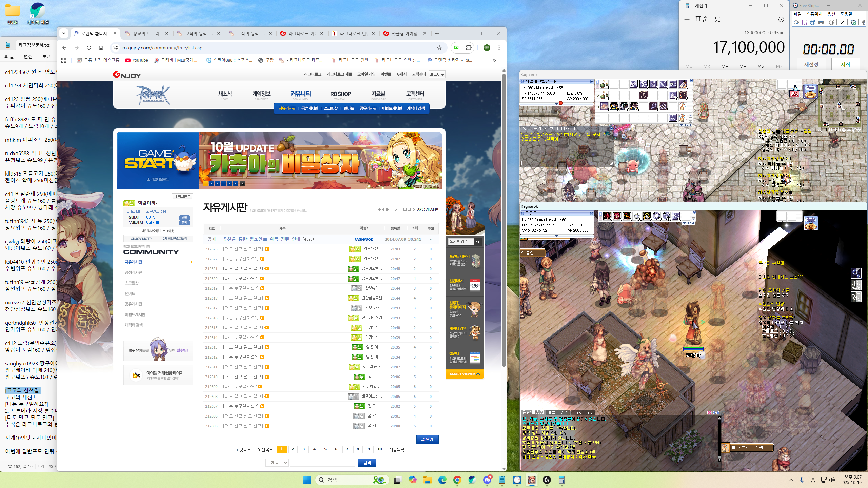
Task: Open Chrome extensions puzzle icon
Action: tap(469, 48)
